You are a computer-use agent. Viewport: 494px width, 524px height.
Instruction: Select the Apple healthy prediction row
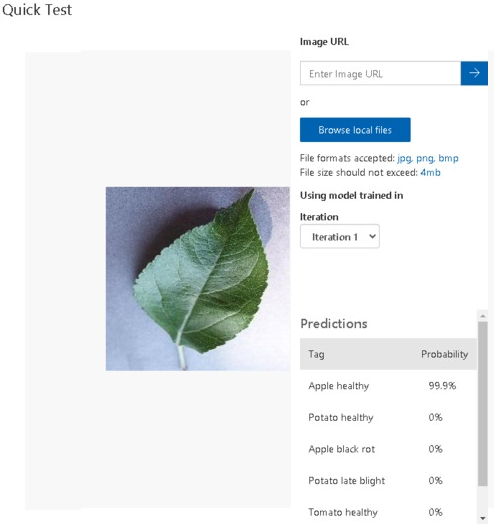[388, 386]
